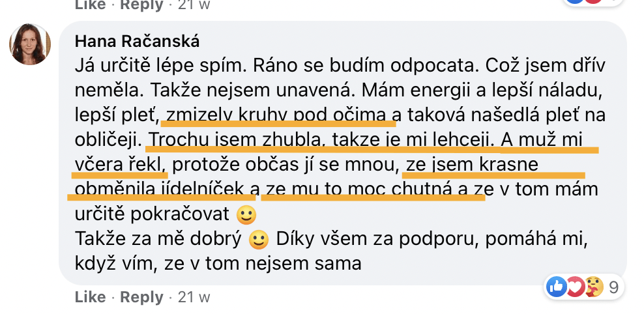Click the smiley emoji after "Takže za mě dobrý"

(259, 239)
